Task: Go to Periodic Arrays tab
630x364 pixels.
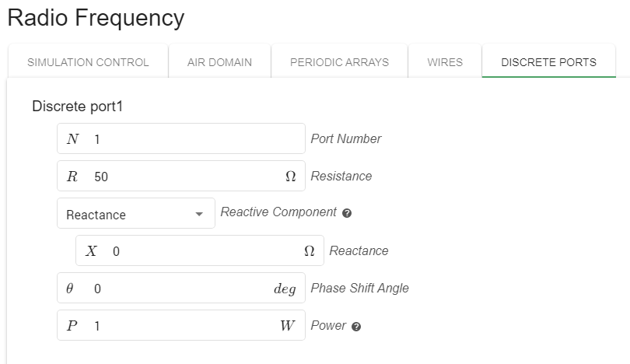Action: [339, 62]
